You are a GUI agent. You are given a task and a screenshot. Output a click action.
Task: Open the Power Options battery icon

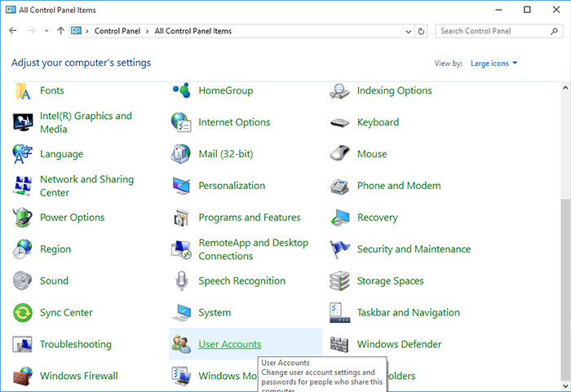(x=23, y=218)
